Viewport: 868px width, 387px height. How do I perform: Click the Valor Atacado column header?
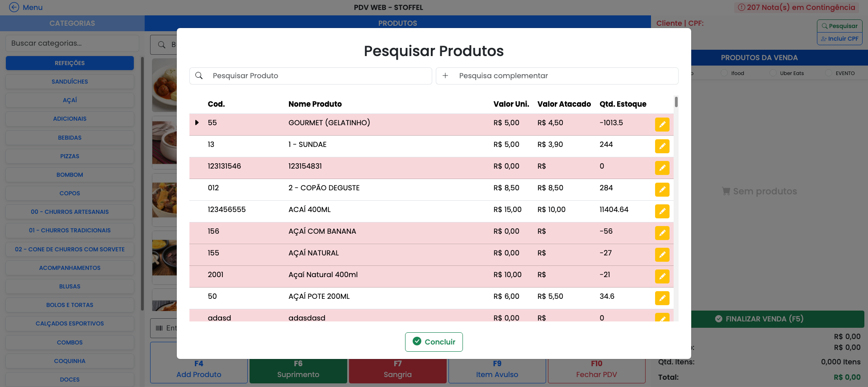564,104
